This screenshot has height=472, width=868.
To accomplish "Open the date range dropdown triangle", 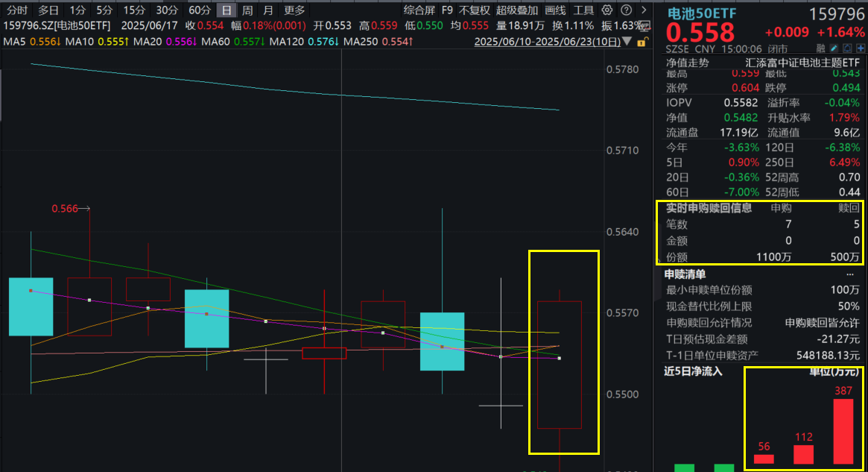I will pyautogui.click(x=627, y=41).
